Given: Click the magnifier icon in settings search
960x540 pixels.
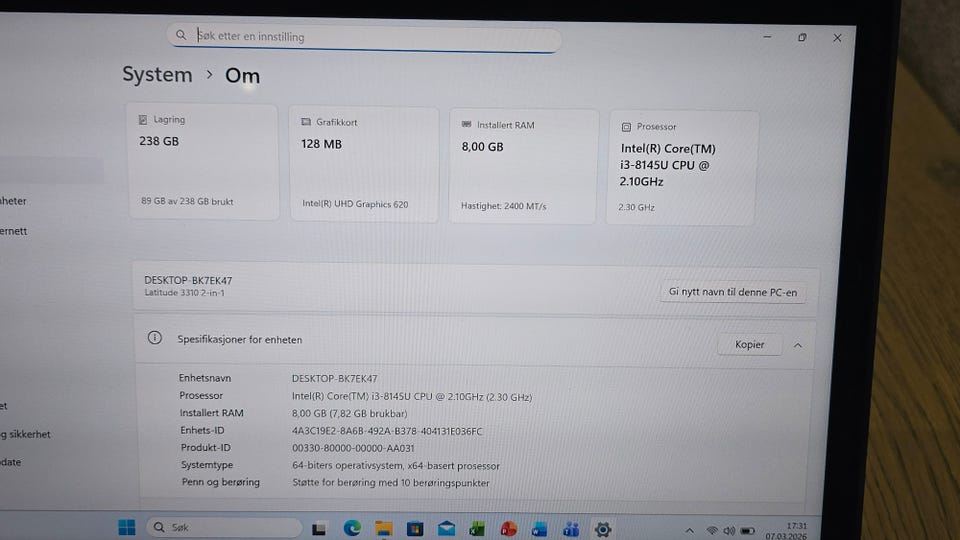Looking at the screenshot, I should 181,35.
